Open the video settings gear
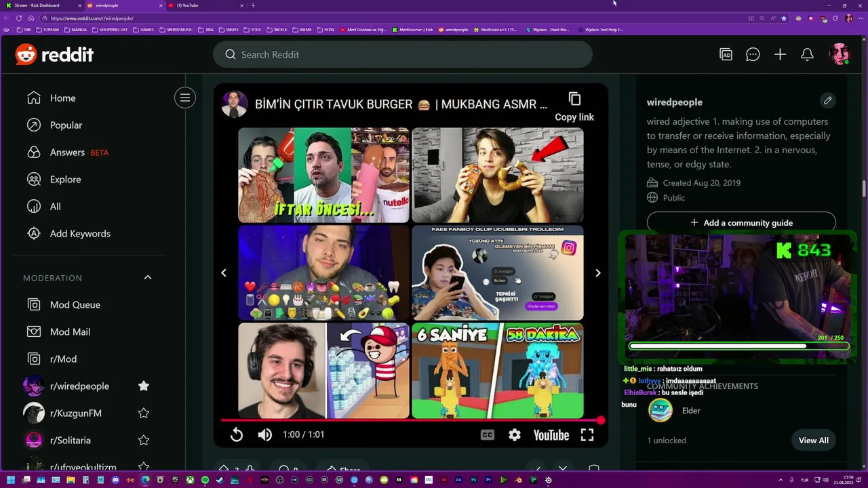The image size is (868, 488). point(515,435)
